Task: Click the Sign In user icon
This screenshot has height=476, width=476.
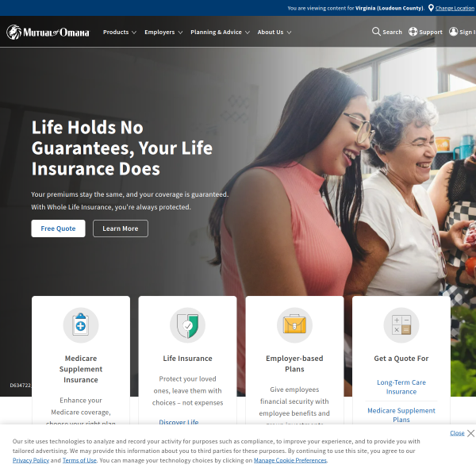Action: tap(453, 32)
